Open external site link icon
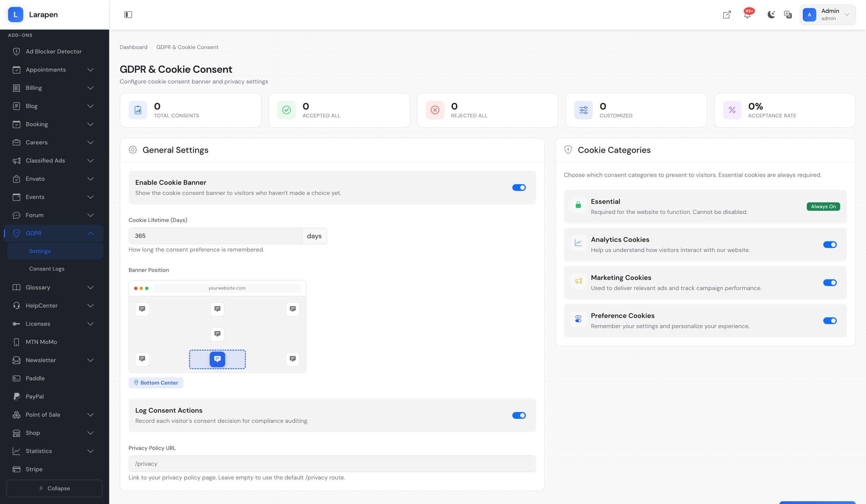This screenshot has height=504, width=866. 727,15
